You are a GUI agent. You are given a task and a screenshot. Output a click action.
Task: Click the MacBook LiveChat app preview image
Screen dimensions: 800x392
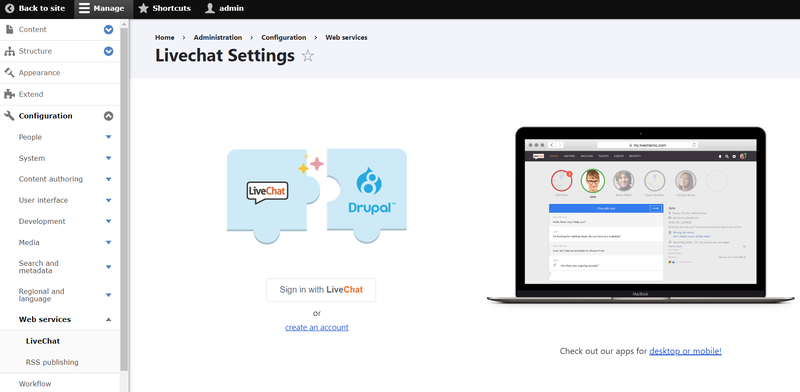(x=640, y=215)
